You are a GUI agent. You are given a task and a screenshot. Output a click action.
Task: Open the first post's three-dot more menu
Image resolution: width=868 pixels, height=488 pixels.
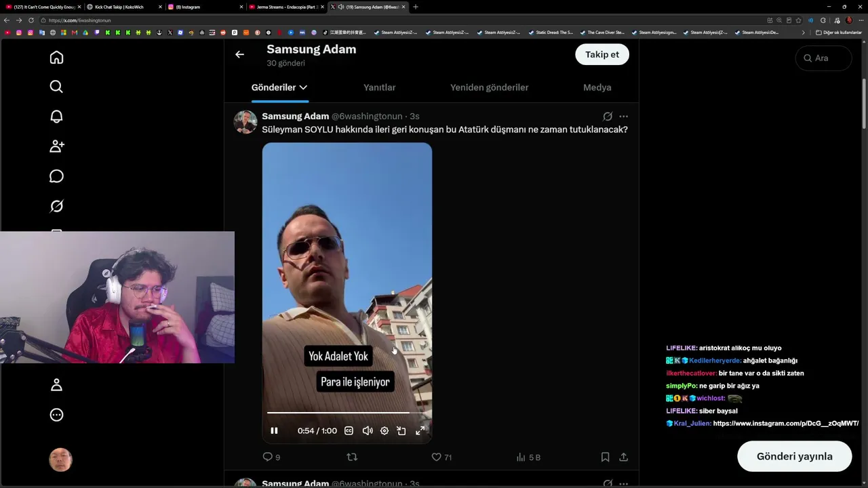tap(623, 117)
